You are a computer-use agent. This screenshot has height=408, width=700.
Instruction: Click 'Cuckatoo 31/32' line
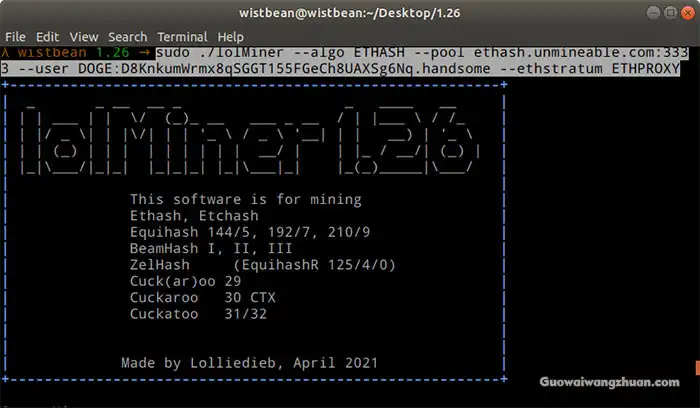198,314
